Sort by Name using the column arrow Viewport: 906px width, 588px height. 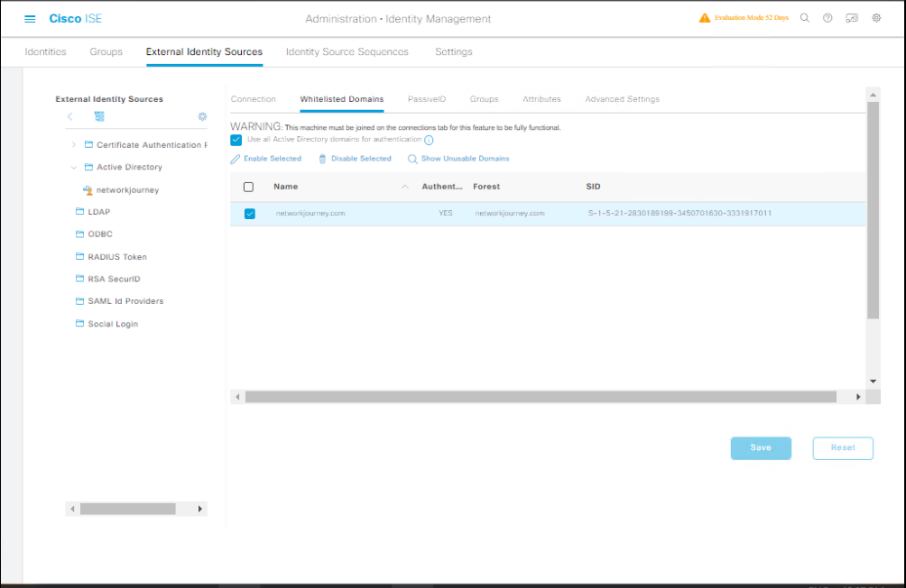(x=405, y=187)
